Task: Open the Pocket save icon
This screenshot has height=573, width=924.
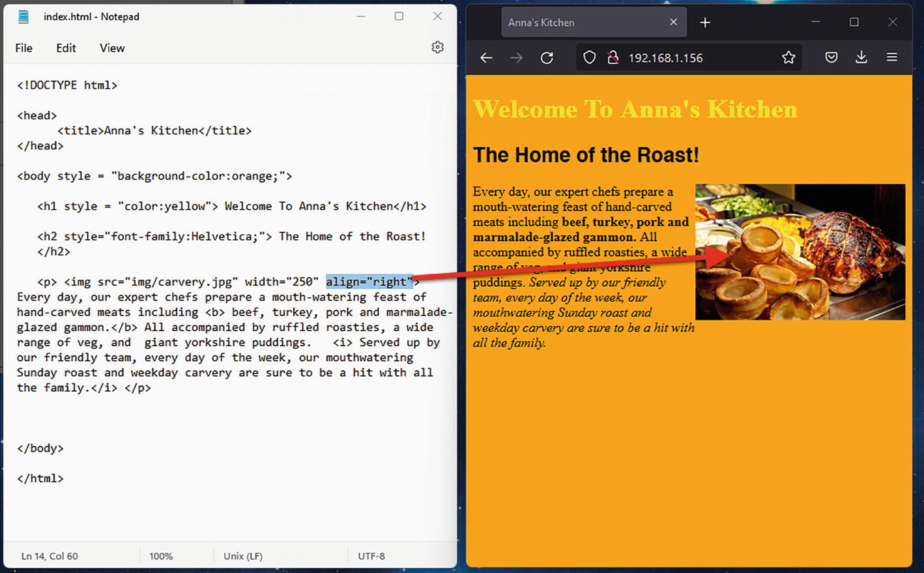Action: [x=831, y=58]
